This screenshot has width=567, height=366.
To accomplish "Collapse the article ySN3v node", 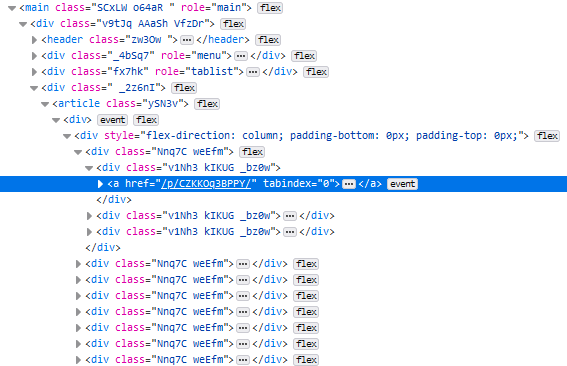I will coord(45,104).
